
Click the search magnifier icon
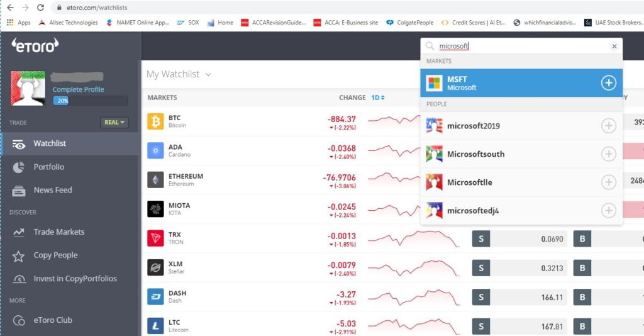[x=430, y=45]
